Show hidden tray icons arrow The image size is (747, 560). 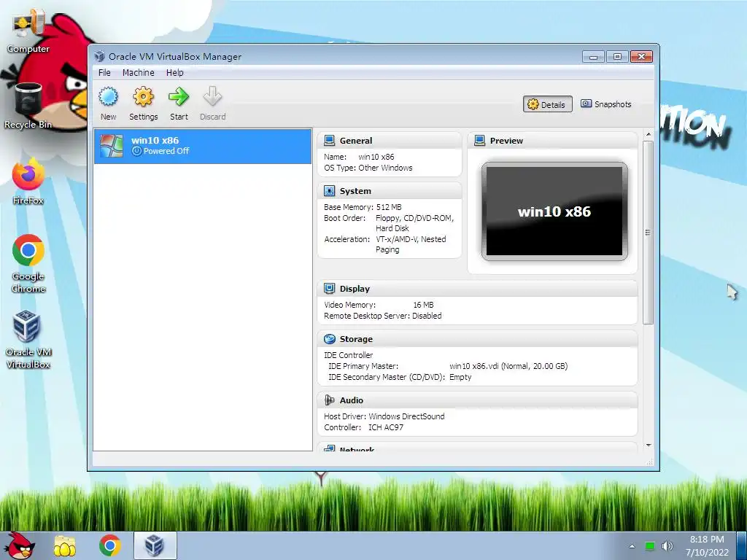click(x=632, y=546)
